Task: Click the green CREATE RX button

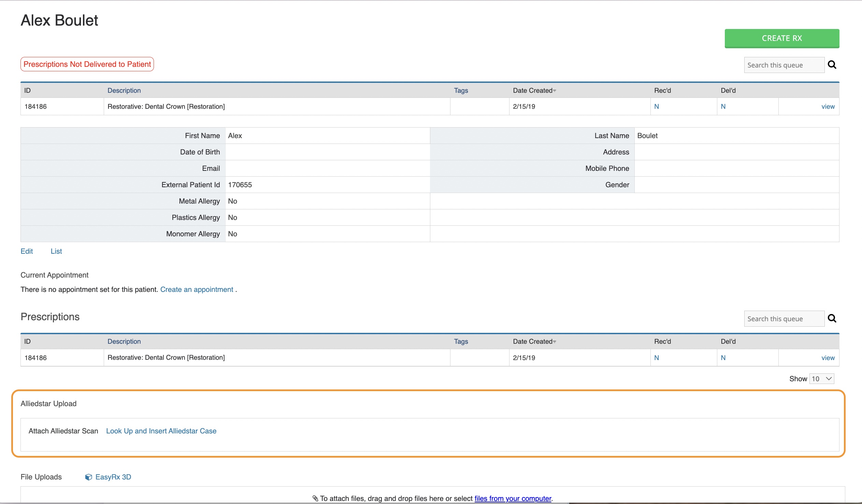Action: point(781,38)
